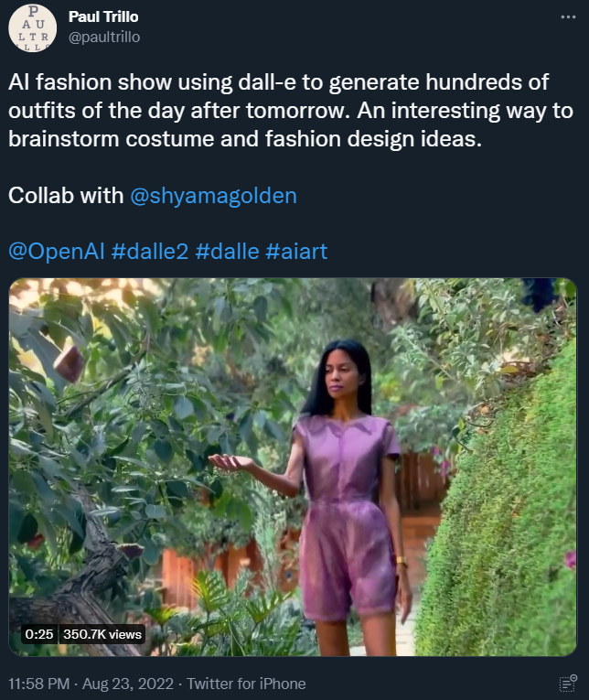
Task: Open the #dalle hashtag
Action: [x=227, y=252]
